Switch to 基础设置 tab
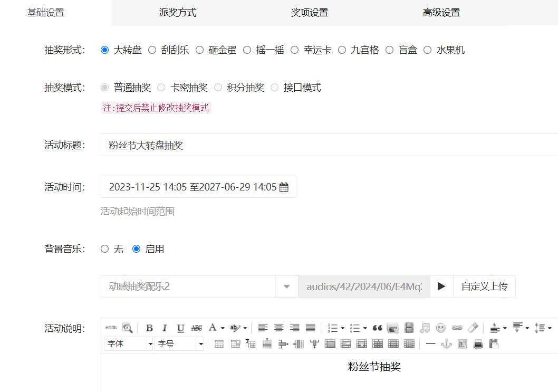The width and height of the screenshot is (558, 392). pyautogui.click(x=45, y=13)
